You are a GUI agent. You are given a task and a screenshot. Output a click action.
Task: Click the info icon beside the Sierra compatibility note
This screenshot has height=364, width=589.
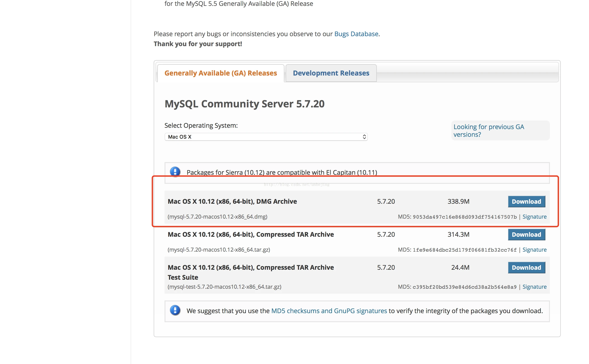click(175, 172)
